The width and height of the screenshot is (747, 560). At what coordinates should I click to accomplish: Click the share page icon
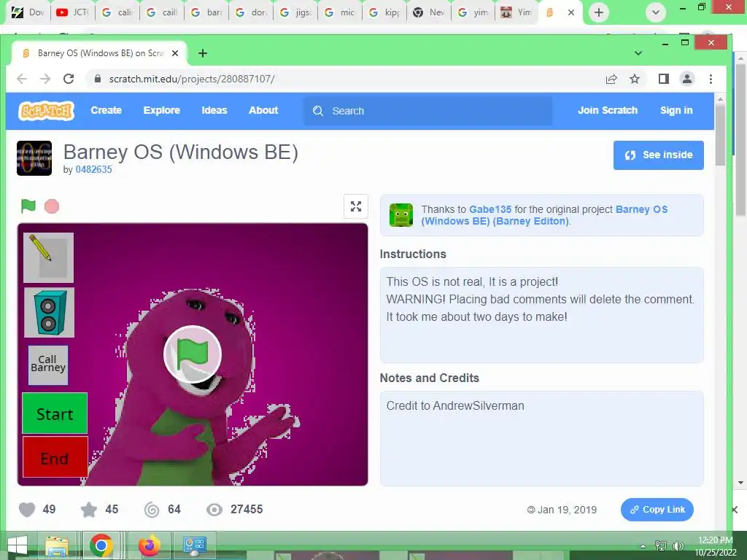611,79
